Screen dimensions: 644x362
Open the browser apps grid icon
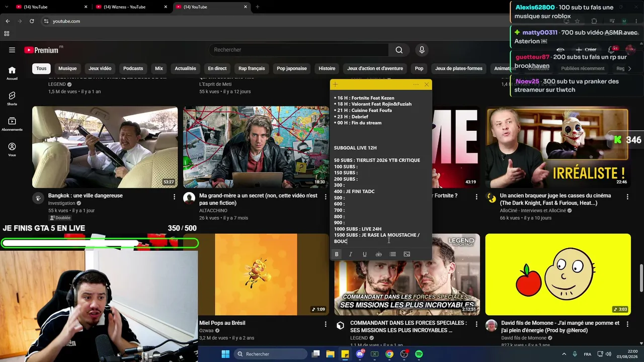point(7,34)
